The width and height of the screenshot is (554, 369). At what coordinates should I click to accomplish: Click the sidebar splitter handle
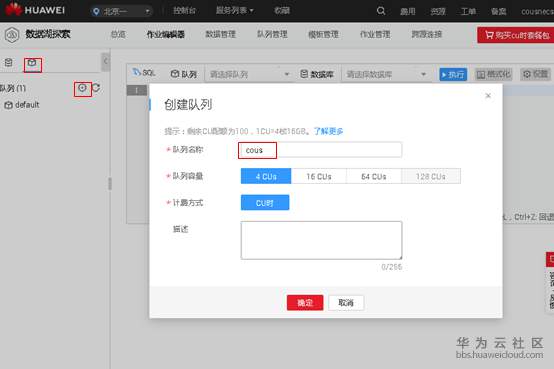pyautogui.click(x=110, y=184)
